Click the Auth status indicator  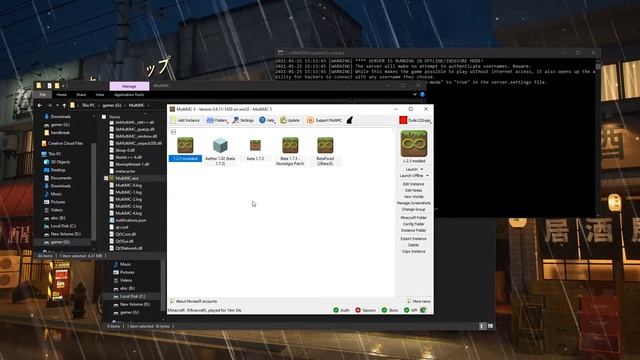(342, 310)
